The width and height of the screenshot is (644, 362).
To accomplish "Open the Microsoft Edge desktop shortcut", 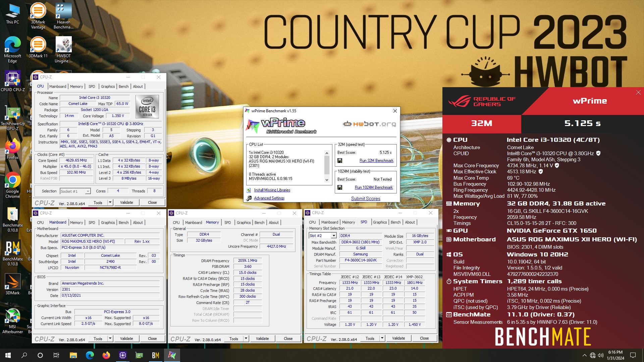I will click(12, 50).
